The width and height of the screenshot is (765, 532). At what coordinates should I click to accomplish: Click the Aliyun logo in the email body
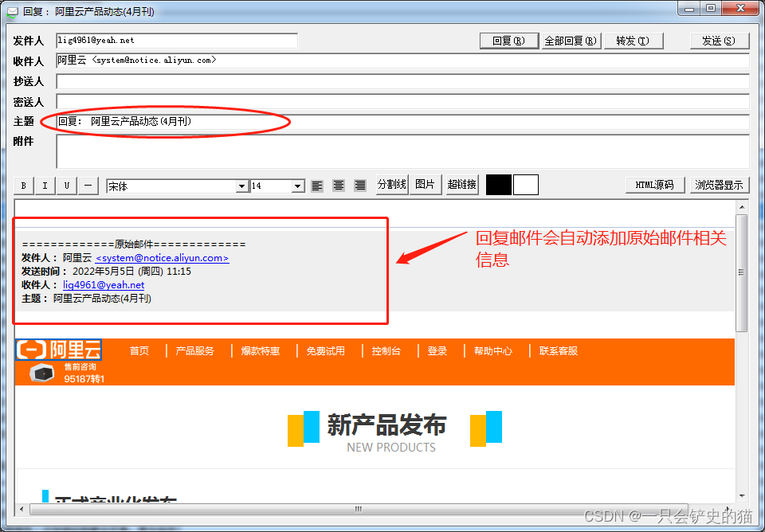pos(58,350)
